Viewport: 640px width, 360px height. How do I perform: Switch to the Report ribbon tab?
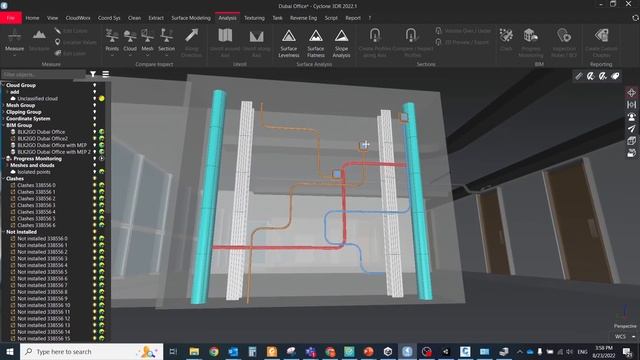pyautogui.click(x=353, y=18)
